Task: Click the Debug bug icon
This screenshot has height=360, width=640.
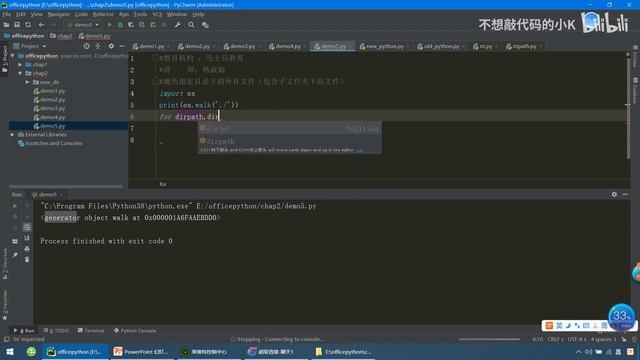Action: [x=120, y=25]
